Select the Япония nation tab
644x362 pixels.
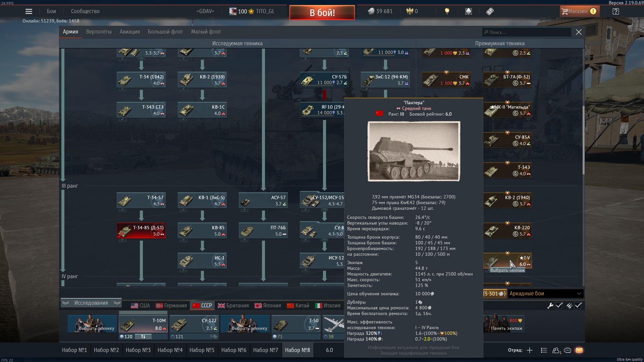pyautogui.click(x=268, y=305)
